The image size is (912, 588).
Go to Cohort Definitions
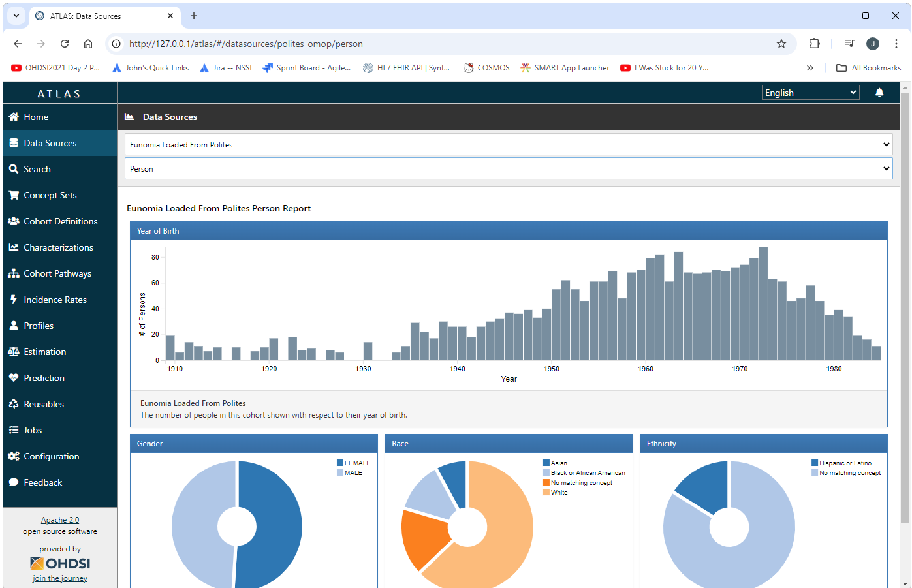pyautogui.click(x=60, y=221)
